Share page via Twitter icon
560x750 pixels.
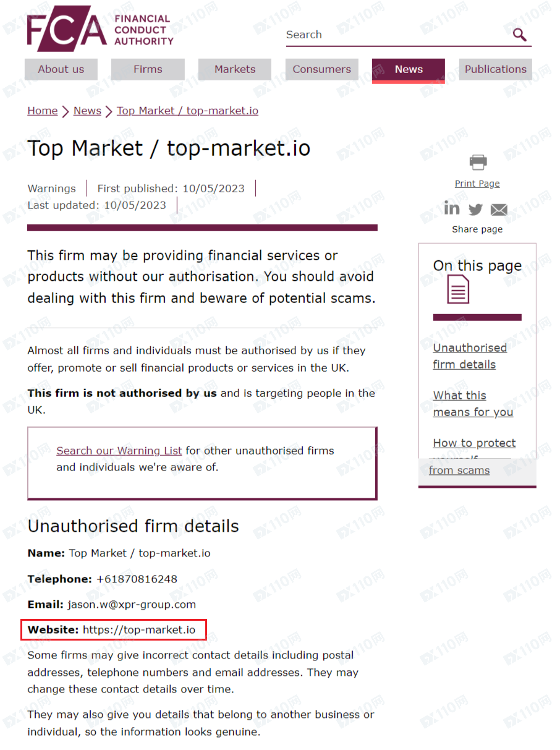(x=475, y=210)
